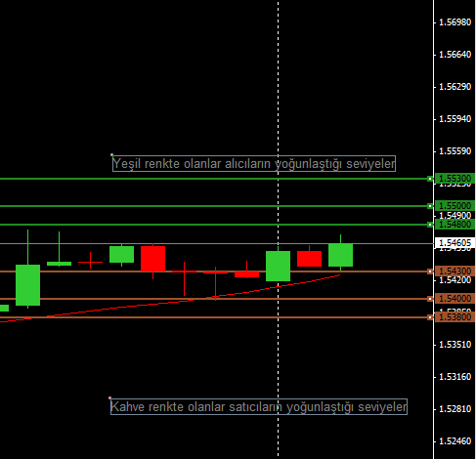The width and height of the screenshot is (476, 459).
Task: Select the green 1.54800 horizontal line
Action: (x=215, y=225)
